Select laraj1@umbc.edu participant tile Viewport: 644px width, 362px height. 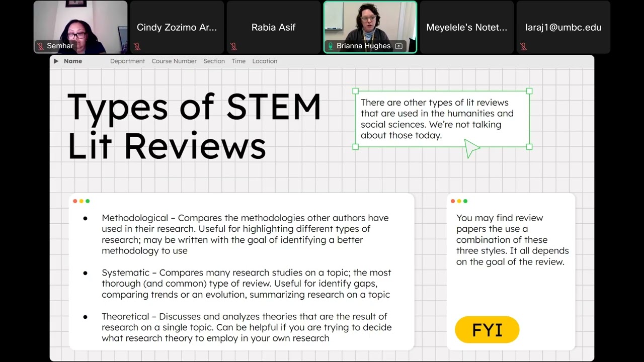(563, 27)
